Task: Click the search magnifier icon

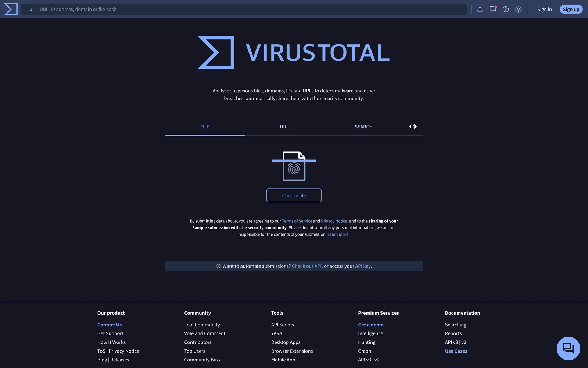Action: point(31,10)
